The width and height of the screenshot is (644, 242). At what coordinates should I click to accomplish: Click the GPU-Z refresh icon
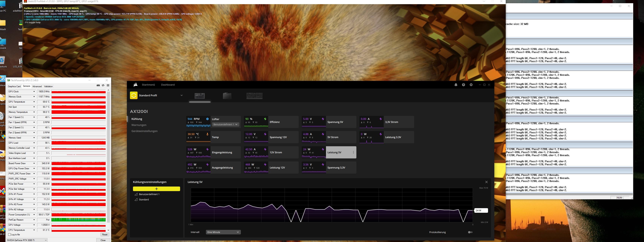[x=103, y=85]
